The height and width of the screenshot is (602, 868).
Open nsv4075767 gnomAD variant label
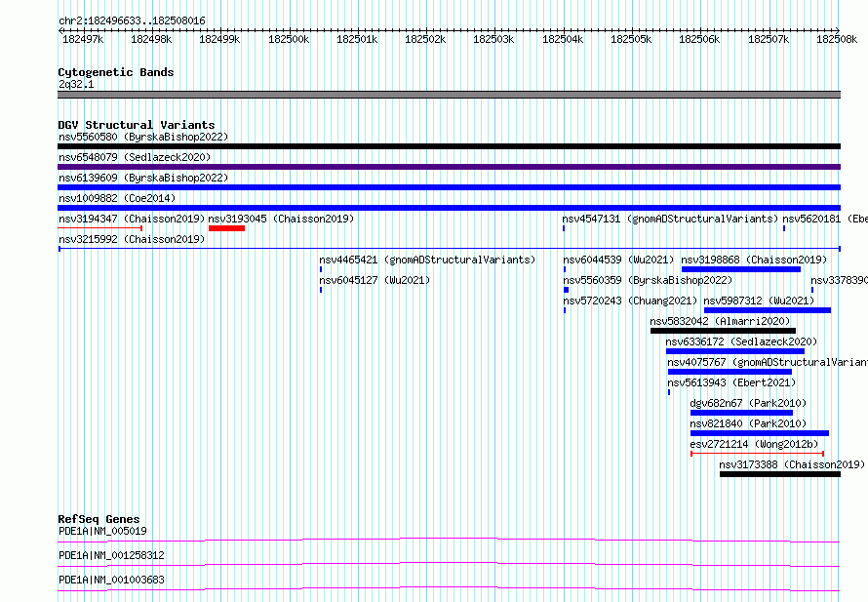coord(768,362)
